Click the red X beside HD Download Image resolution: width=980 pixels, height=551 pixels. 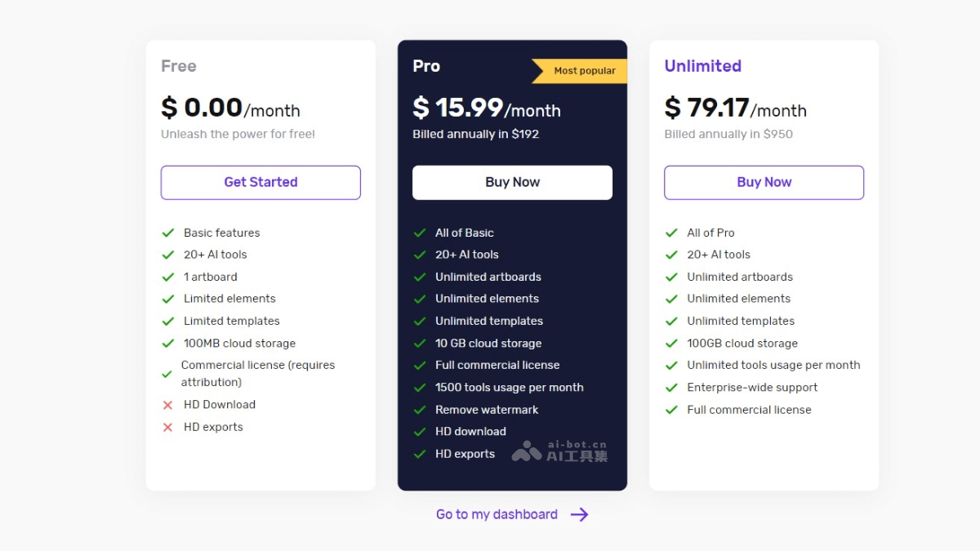coord(167,405)
